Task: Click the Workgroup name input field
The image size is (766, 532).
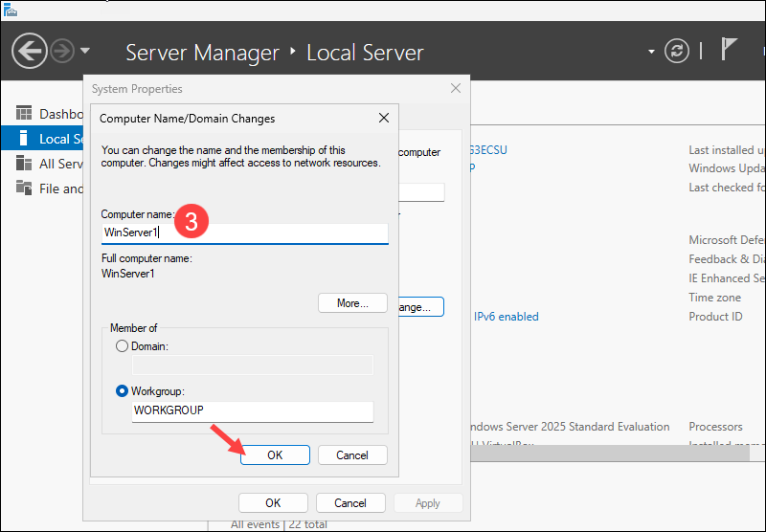Action: click(x=252, y=410)
